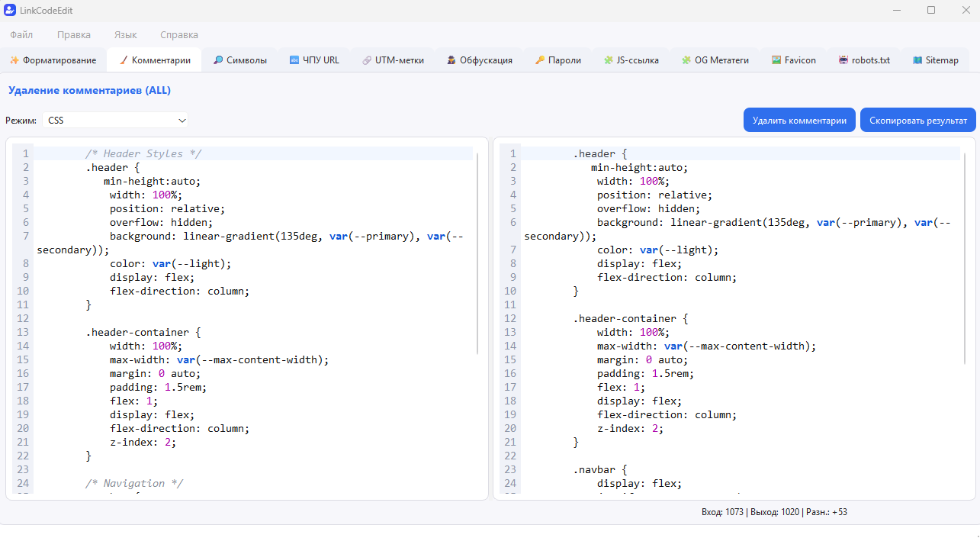This screenshot has width=980, height=538.
Task: Open the Правка menu
Action: pyautogui.click(x=74, y=34)
